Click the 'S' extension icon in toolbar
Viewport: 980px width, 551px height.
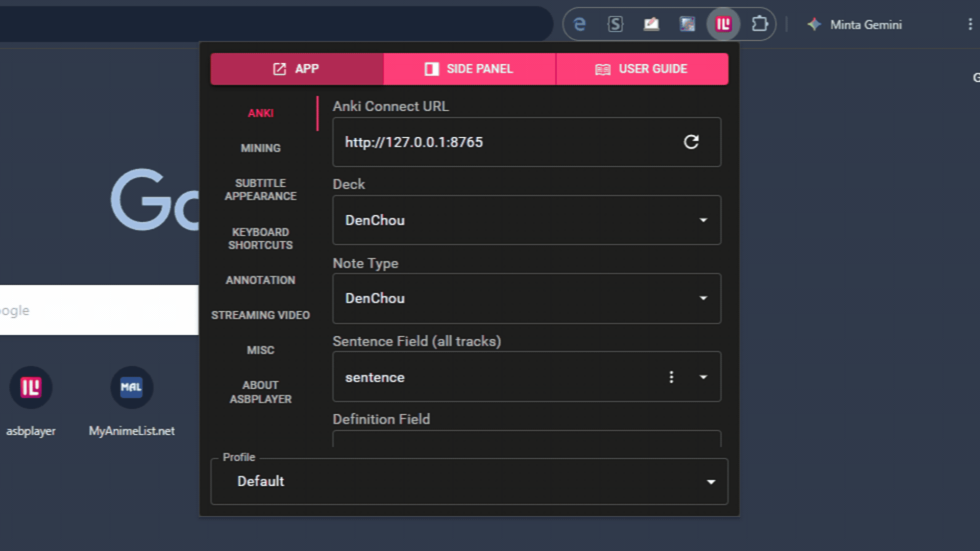(x=616, y=24)
